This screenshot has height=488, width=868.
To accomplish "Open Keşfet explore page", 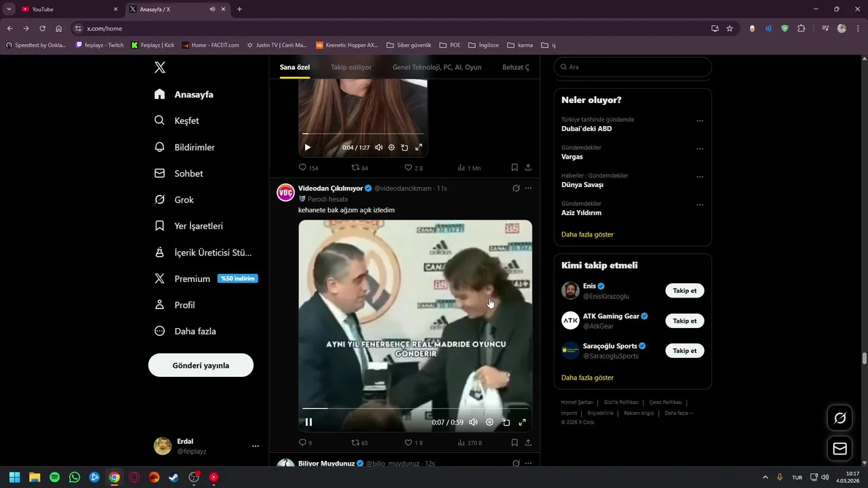I will pyautogui.click(x=176, y=121).
